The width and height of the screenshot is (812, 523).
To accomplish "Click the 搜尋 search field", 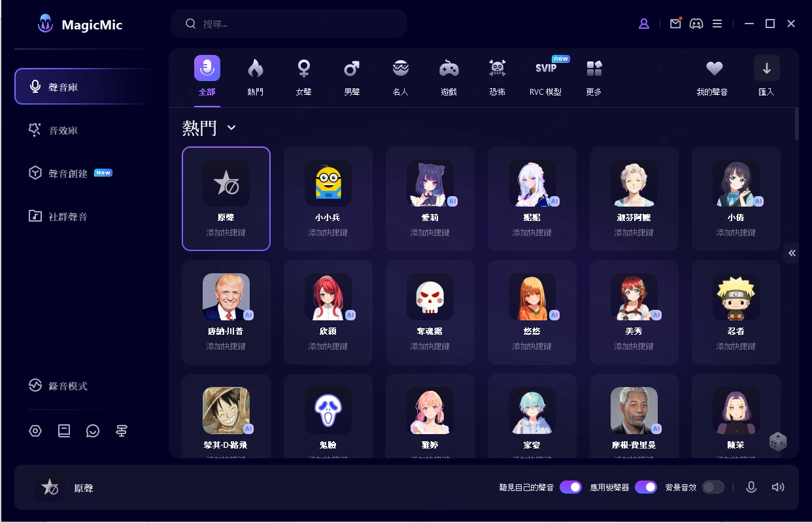I will (289, 24).
